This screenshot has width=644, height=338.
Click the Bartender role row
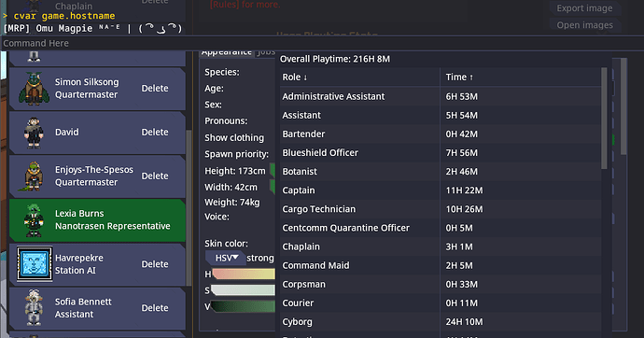click(x=441, y=134)
